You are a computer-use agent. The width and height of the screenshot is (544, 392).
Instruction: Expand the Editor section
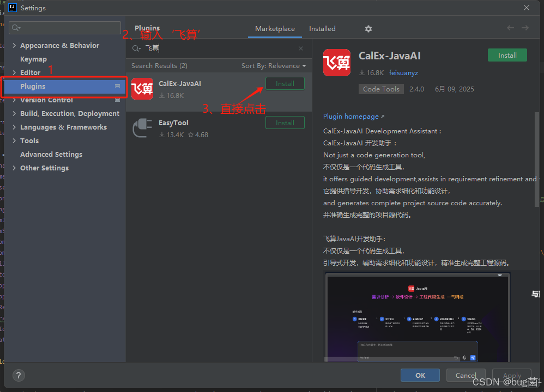coord(14,72)
